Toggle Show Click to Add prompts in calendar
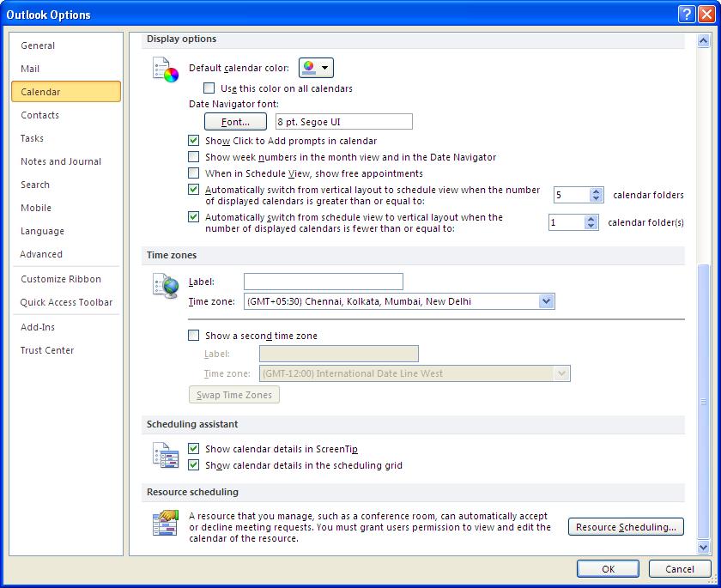The width and height of the screenshot is (721, 588). pos(194,140)
